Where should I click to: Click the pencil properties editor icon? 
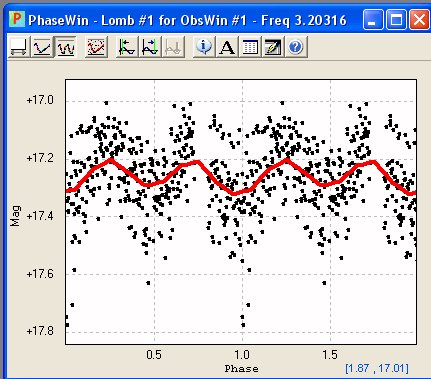tap(273, 47)
